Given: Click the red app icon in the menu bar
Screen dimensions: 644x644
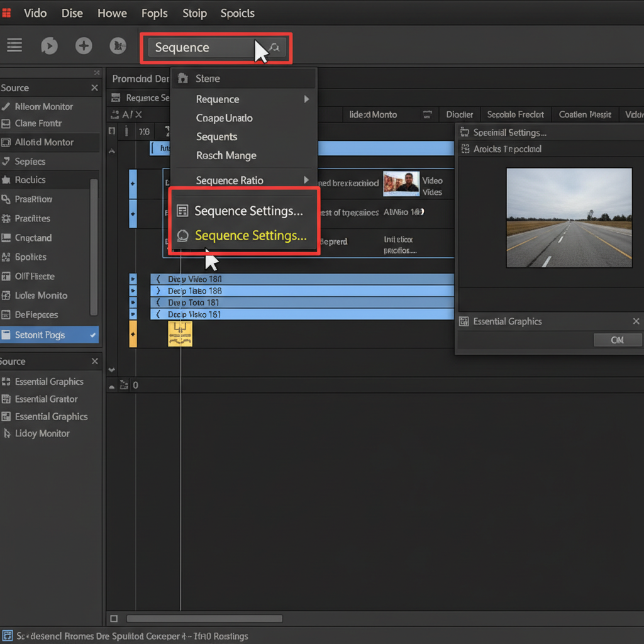Looking at the screenshot, I should 6,13.
